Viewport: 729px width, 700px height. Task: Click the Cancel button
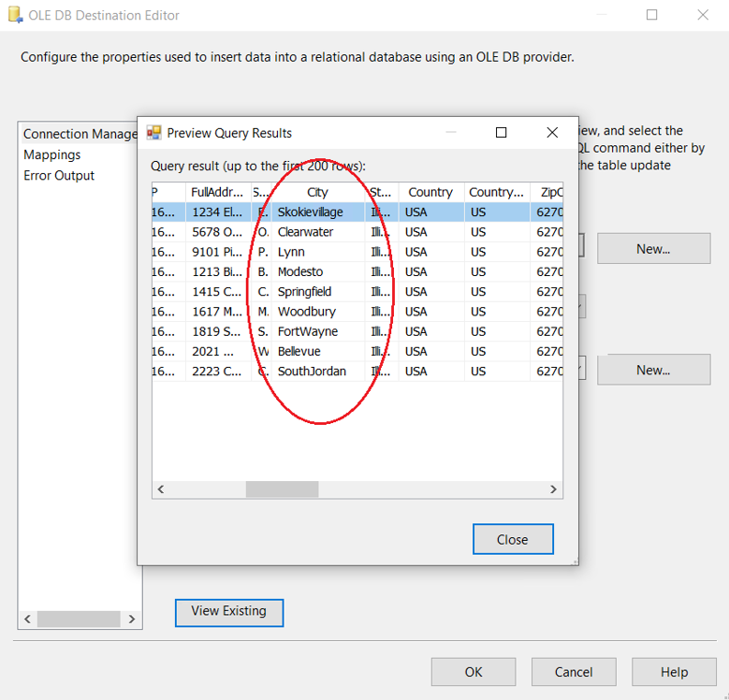[x=573, y=672]
